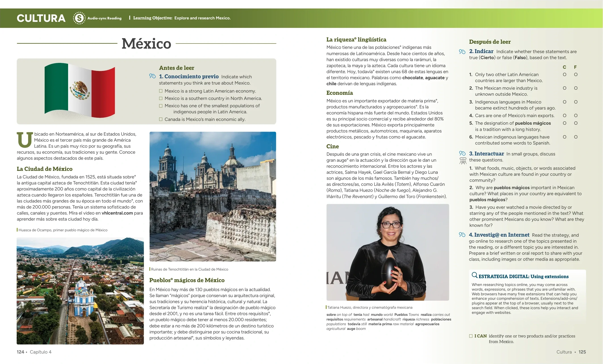Click the Audio-sync Reading S icon
603x364 pixels.
[x=79, y=18]
